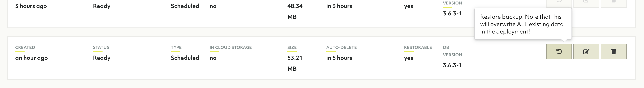
Task: Click the IN CLOUD STORAGE label
Action: [231, 47]
